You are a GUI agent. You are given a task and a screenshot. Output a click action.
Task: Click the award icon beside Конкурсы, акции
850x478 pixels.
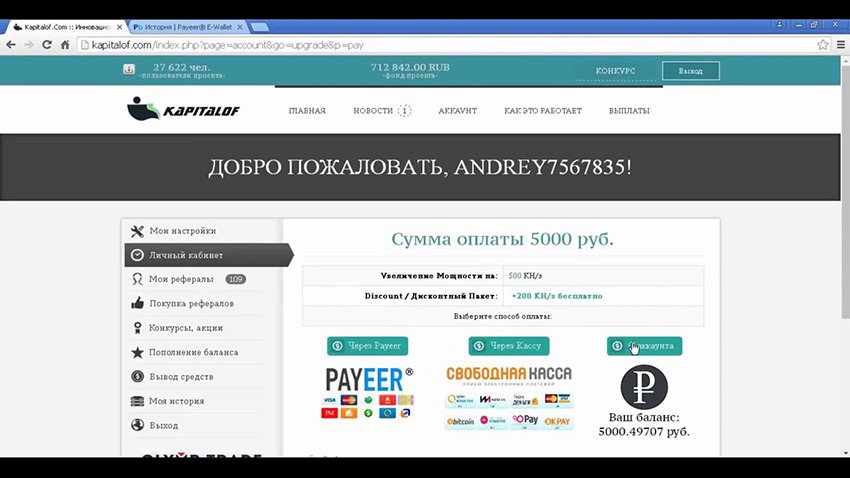point(137,328)
